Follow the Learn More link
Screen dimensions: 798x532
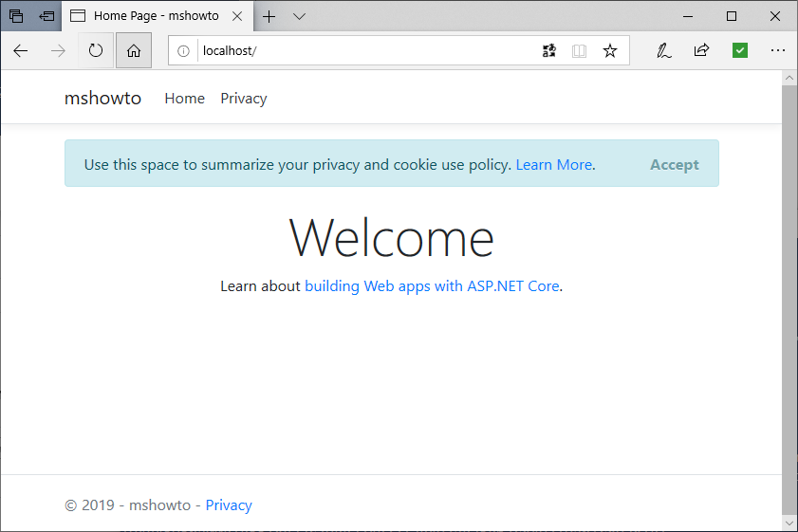tap(554, 165)
